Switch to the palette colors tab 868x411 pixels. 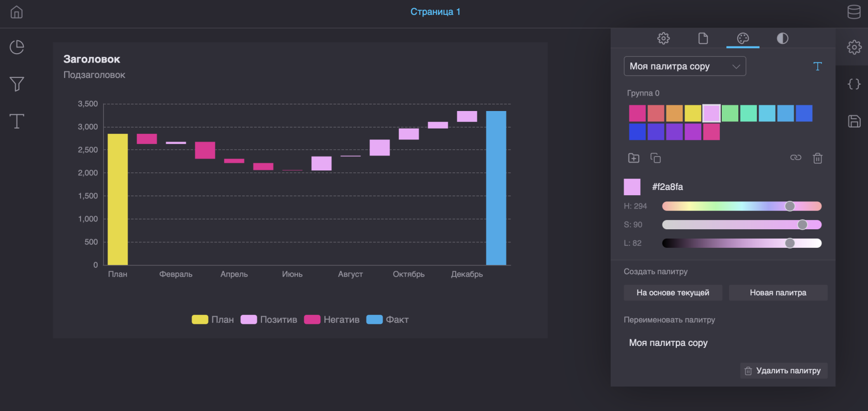pyautogui.click(x=743, y=38)
